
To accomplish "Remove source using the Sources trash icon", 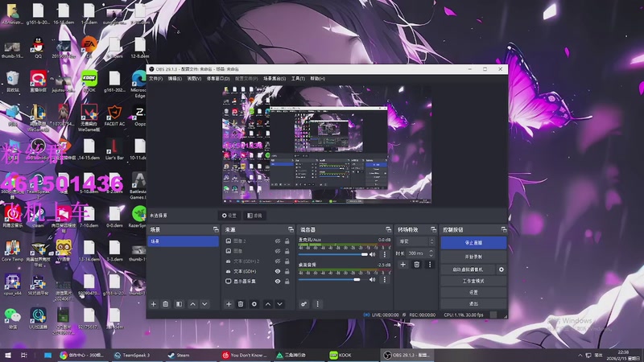I will coord(241,304).
